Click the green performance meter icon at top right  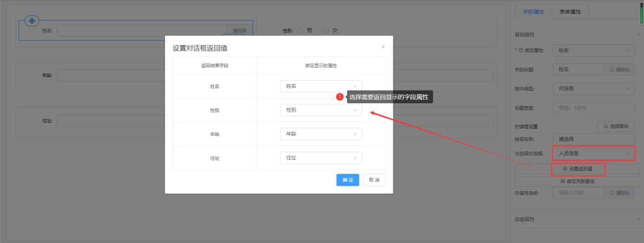[641, 13]
